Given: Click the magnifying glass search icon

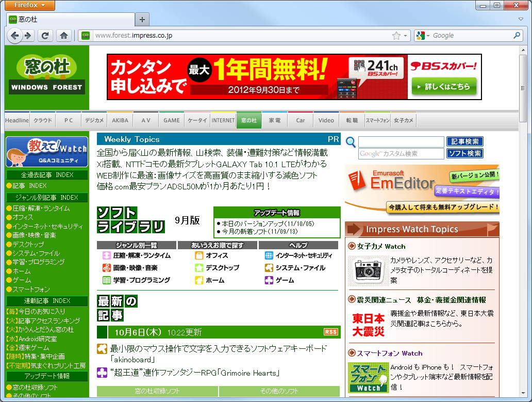Looking at the screenshot, I should 350,142.
